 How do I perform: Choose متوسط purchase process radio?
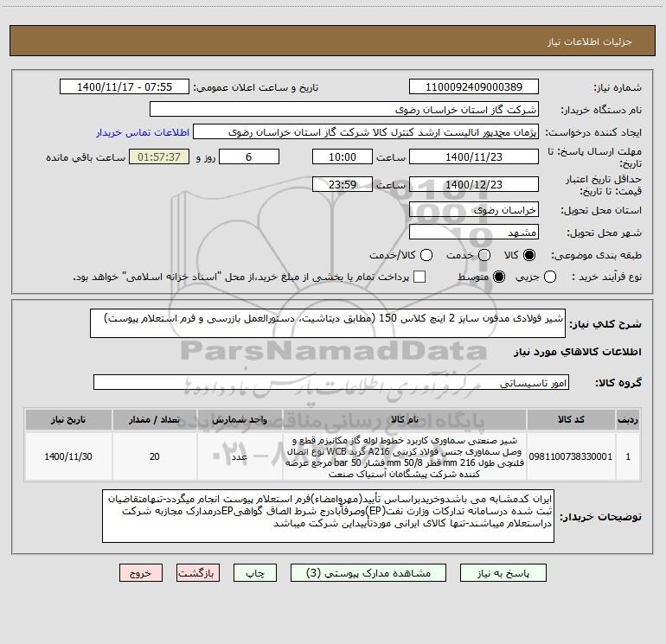pyautogui.click(x=499, y=277)
